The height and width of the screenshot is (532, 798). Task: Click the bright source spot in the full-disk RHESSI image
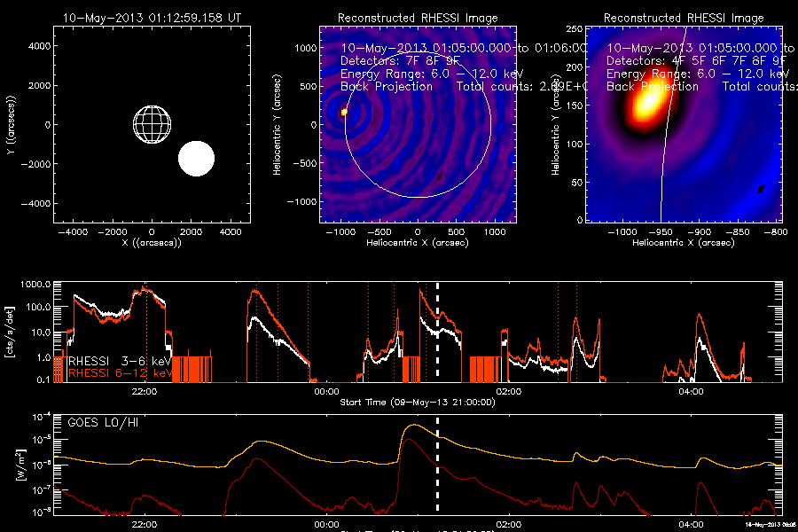344,112
